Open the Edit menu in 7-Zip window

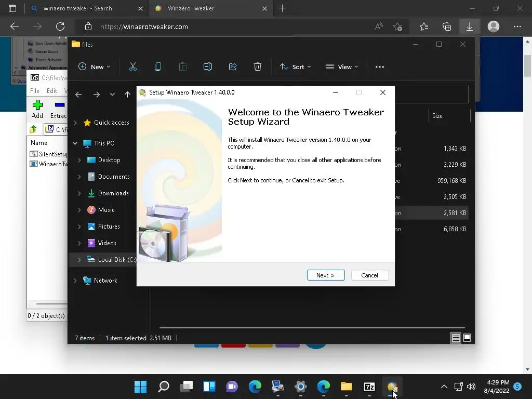tap(52, 90)
